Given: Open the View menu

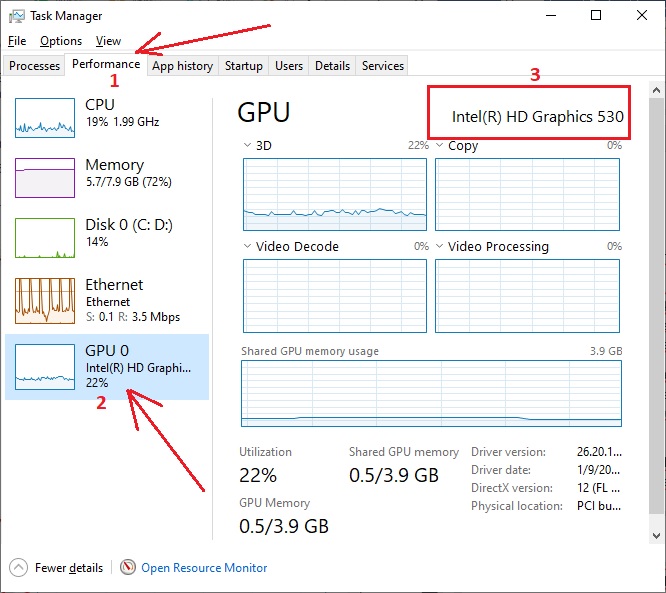Looking at the screenshot, I should (108, 41).
